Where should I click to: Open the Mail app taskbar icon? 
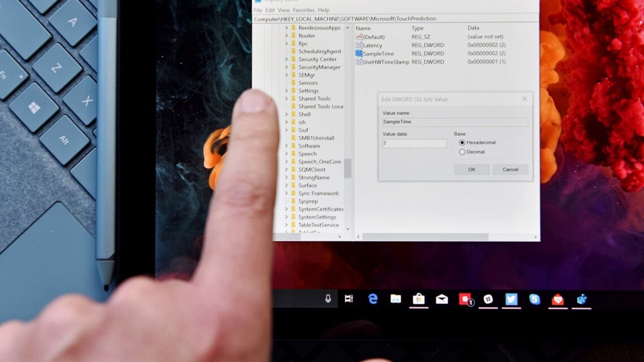point(442,299)
